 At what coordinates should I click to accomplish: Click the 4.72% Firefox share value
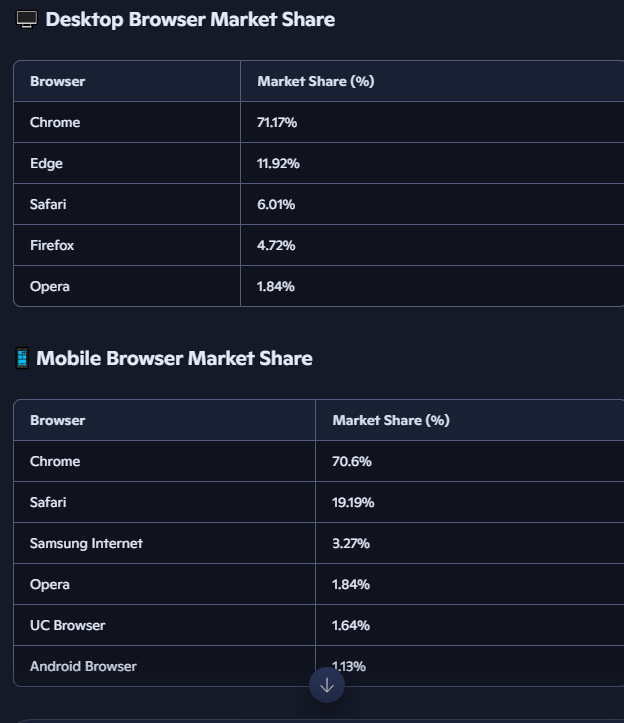click(276, 245)
